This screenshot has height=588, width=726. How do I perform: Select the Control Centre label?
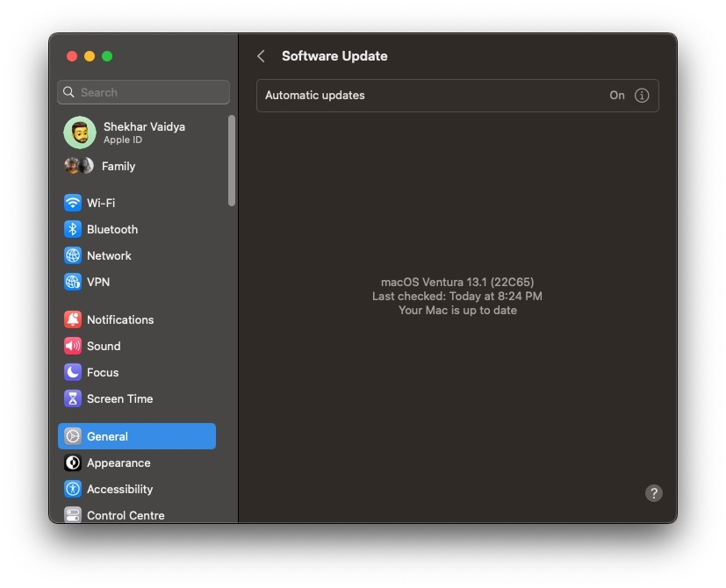coord(126,515)
